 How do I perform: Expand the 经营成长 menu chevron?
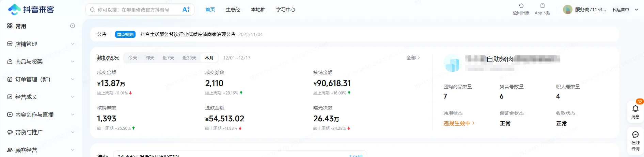pos(73,97)
